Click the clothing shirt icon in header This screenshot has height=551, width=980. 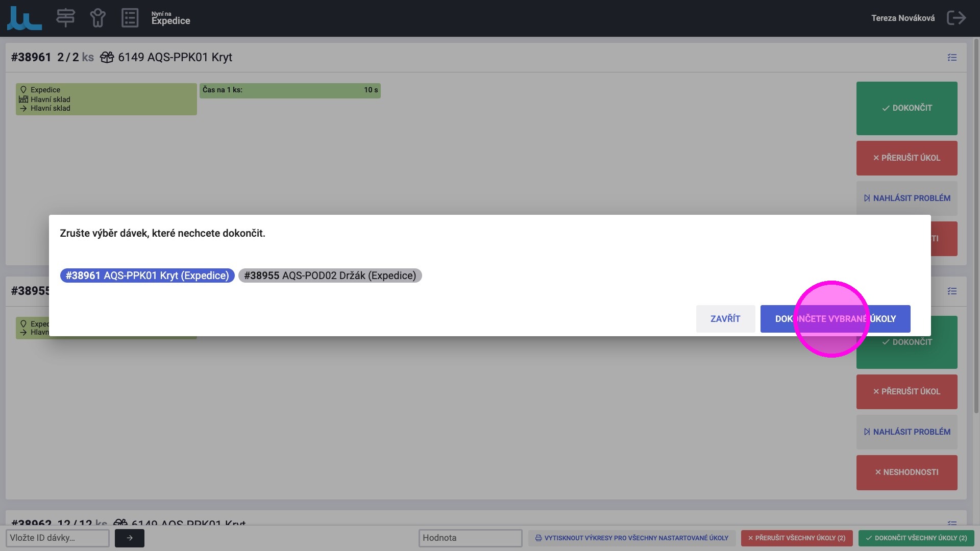click(x=97, y=18)
